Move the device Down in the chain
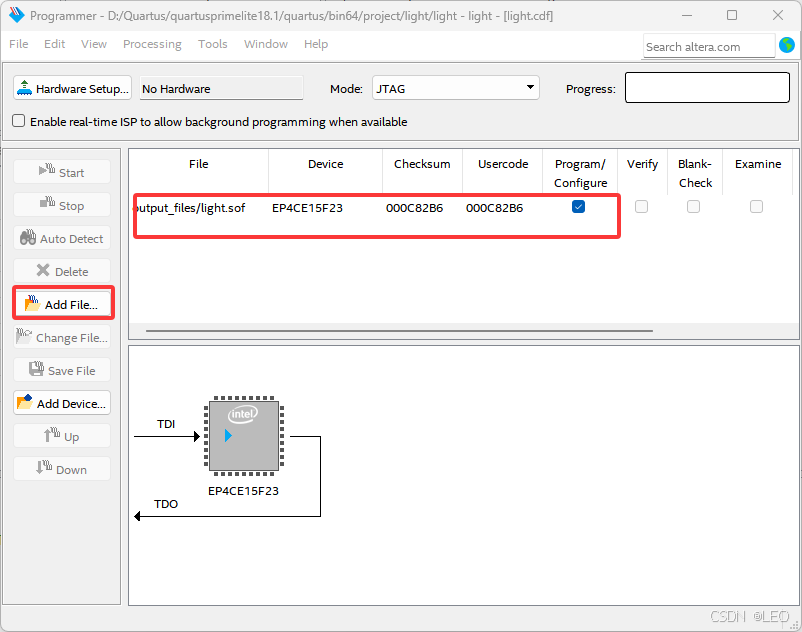This screenshot has height=632, width=802. click(x=62, y=469)
